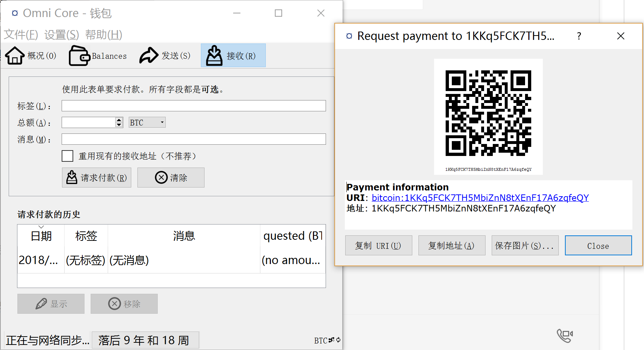Click the Close button in dialog
The width and height of the screenshot is (644, 350).
tap(598, 246)
